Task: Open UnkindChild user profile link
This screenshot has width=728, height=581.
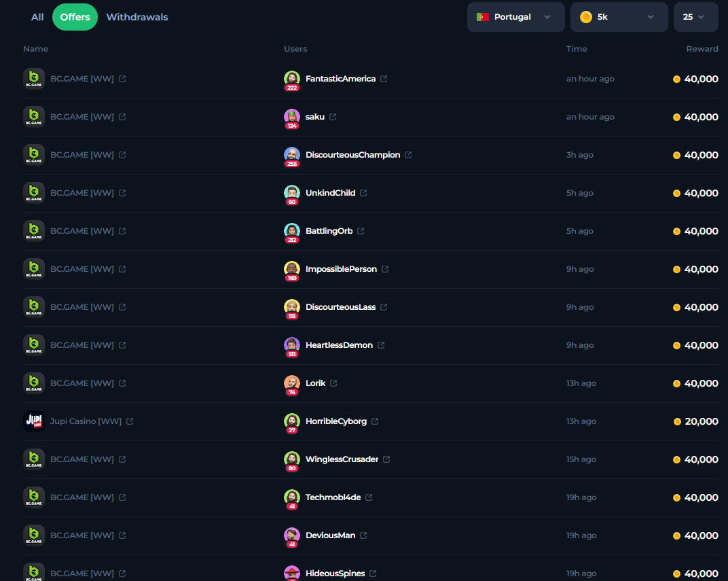Action: [x=330, y=193]
